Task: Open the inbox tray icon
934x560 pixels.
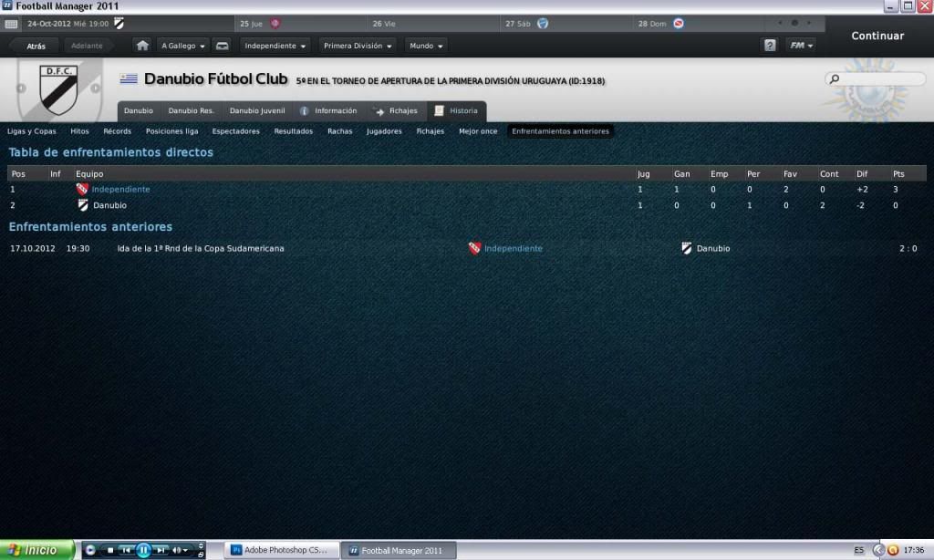Action: click(x=223, y=46)
